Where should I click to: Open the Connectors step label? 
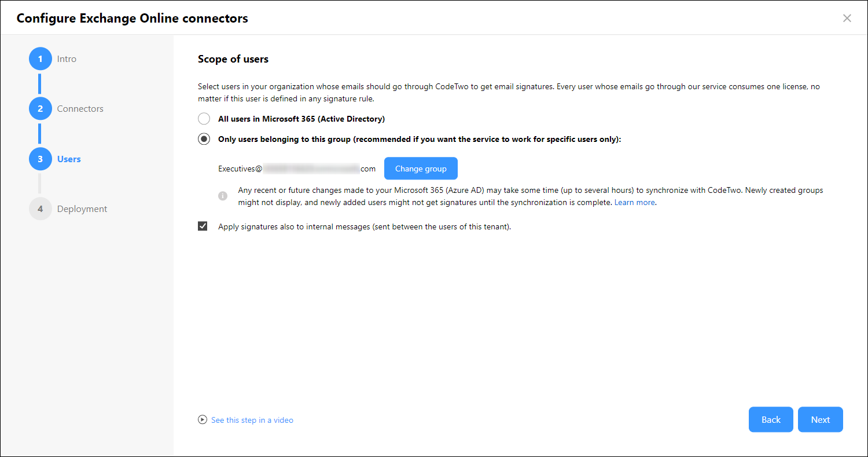point(80,109)
